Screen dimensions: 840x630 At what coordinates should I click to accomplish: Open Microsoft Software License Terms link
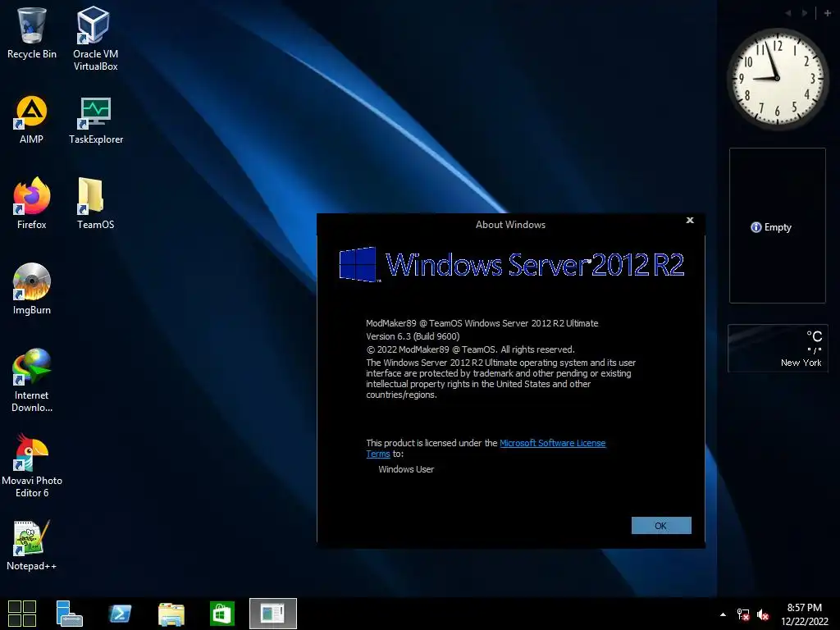tap(552, 443)
